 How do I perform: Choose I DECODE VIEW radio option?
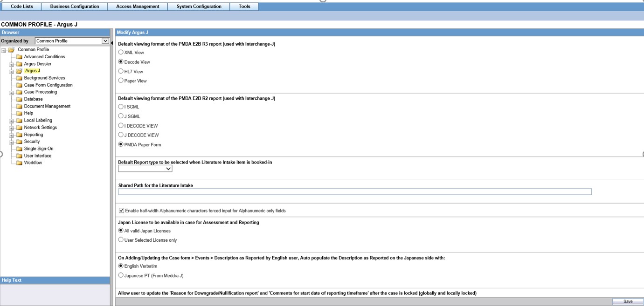(x=121, y=125)
